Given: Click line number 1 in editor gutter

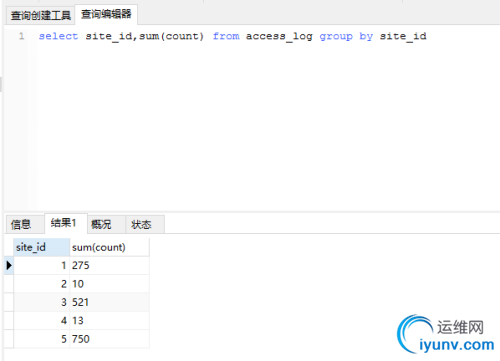Looking at the screenshot, I should click(x=21, y=36).
